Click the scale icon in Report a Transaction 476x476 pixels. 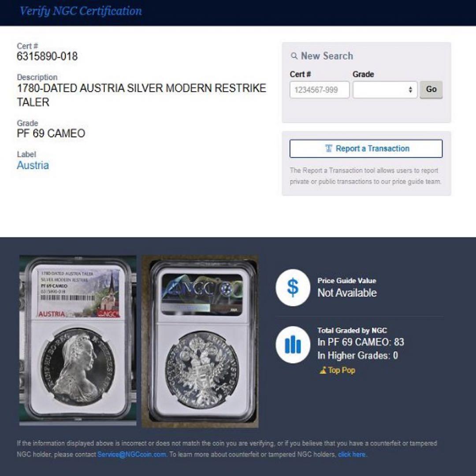(328, 149)
